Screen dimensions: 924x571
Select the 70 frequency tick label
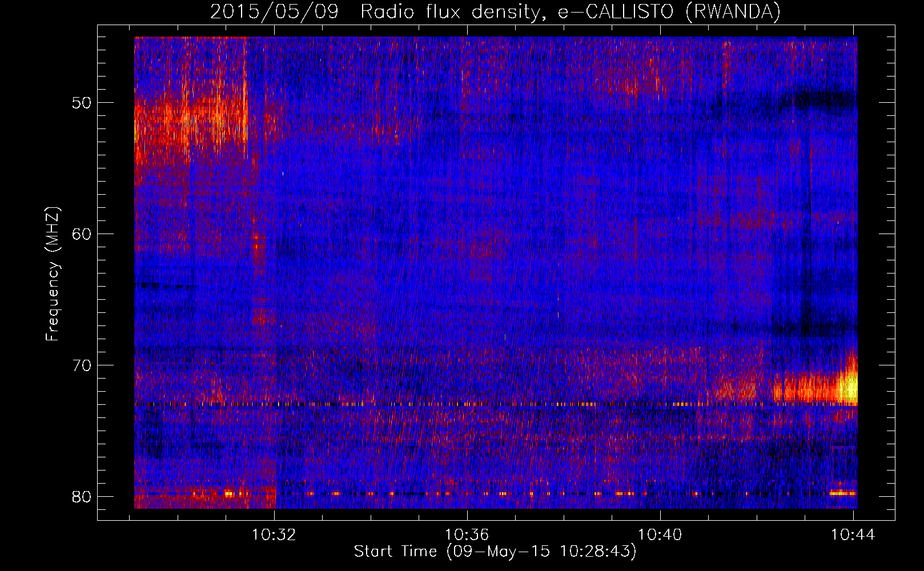[82, 365]
